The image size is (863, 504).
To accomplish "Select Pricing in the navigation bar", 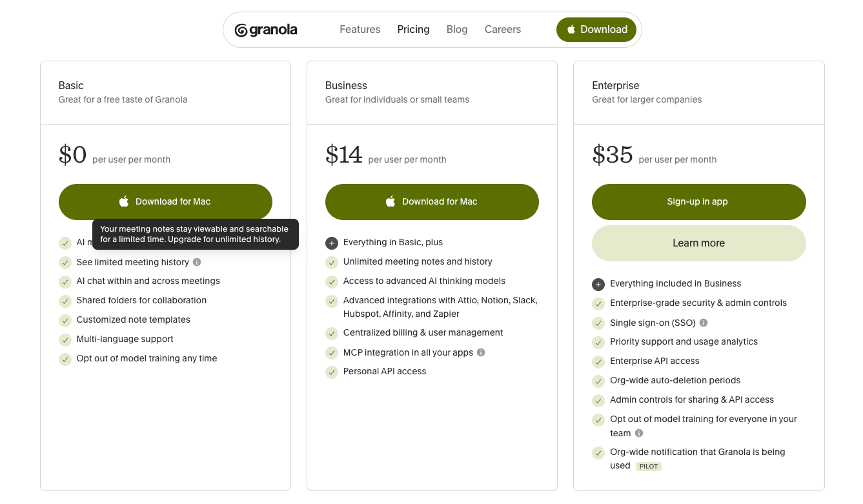I will point(414,30).
